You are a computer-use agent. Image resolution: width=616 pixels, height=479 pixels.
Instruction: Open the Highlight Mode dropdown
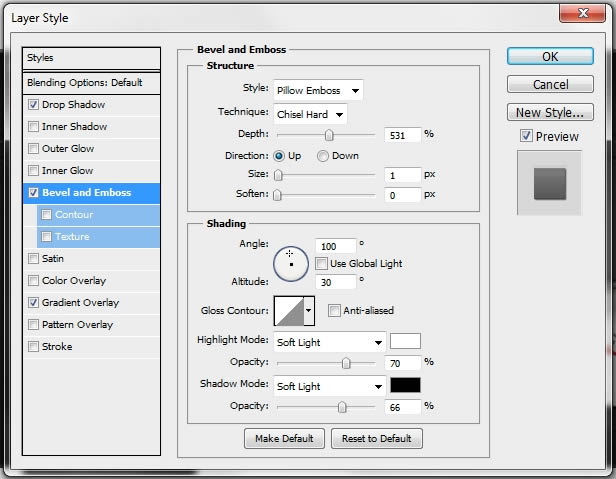pyautogui.click(x=330, y=342)
